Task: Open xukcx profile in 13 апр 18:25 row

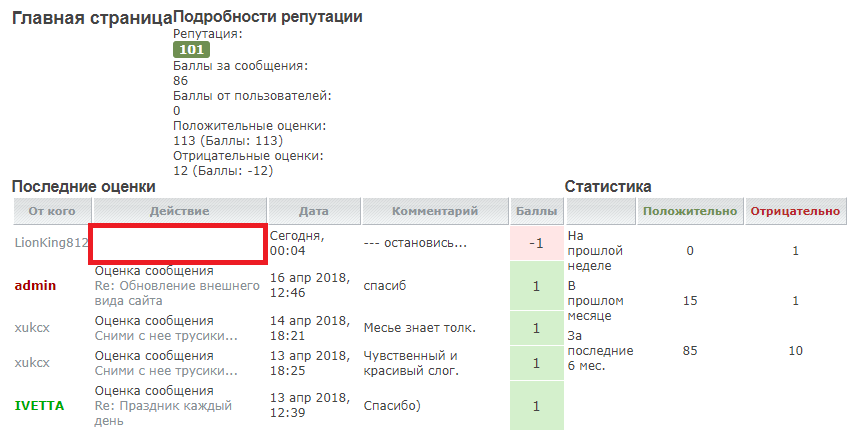Action: click(32, 363)
